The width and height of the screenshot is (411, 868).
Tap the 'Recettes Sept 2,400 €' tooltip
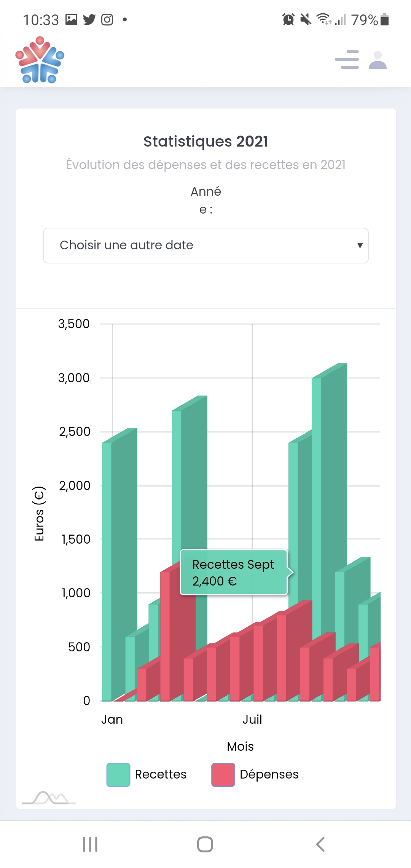(233, 572)
